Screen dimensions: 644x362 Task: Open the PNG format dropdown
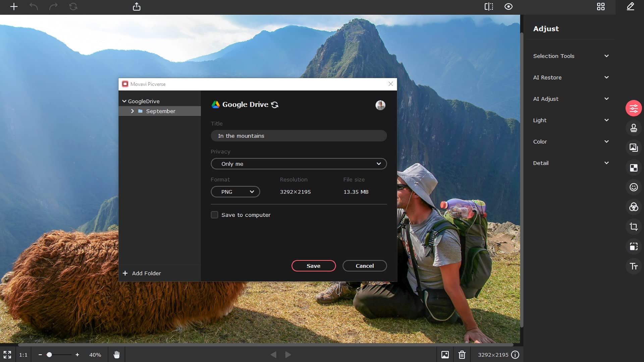click(235, 192)
